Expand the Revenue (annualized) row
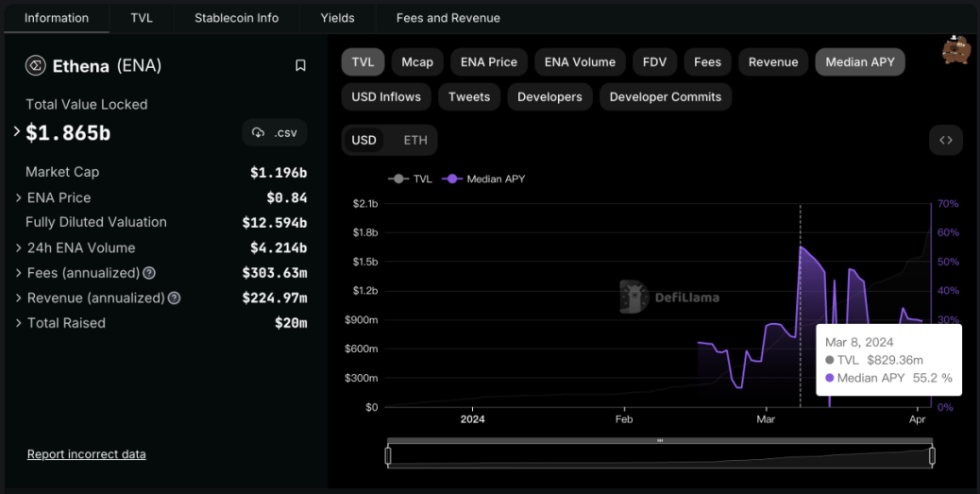 [x=19, y=298]
